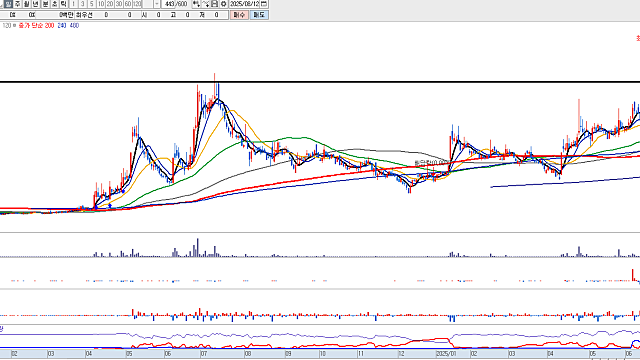The image size is (640, 360).
Task: Switch to yearly (년) chart period
Action: click(36, 4)
